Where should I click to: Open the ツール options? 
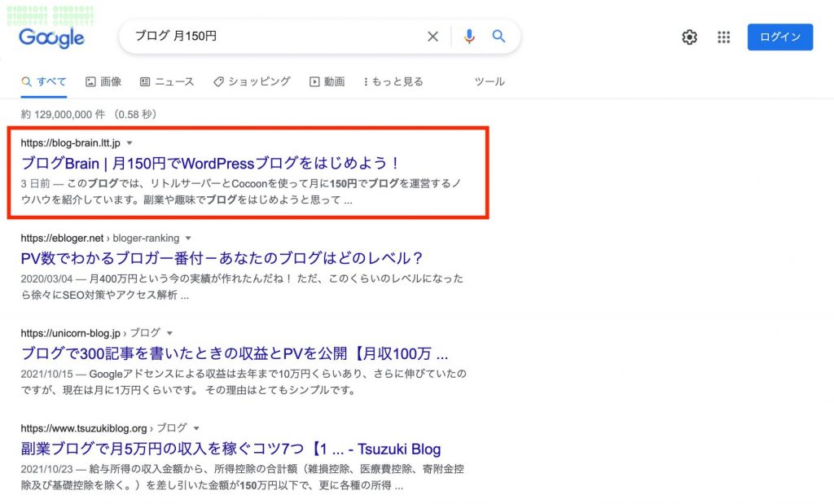pyautogui.click(x=489, y=81)
